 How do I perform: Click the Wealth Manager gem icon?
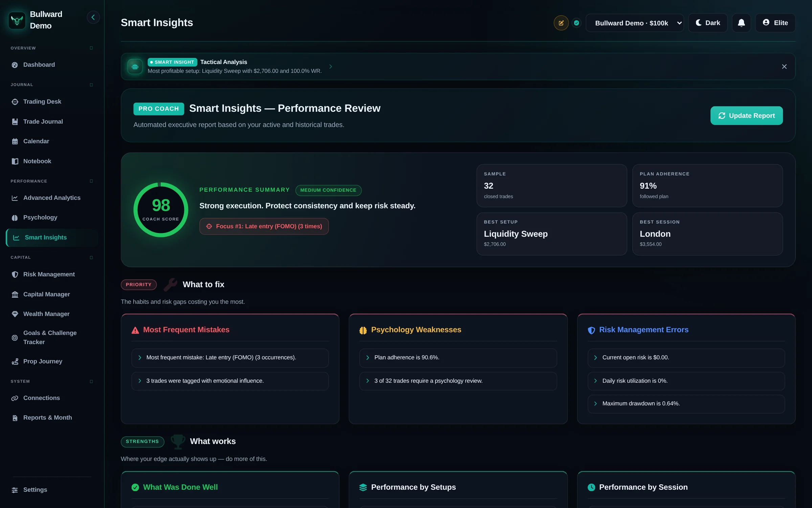point(15,314)
